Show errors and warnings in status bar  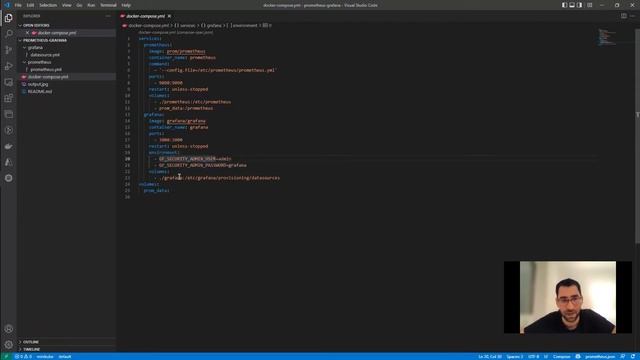(x=23, y=357)
